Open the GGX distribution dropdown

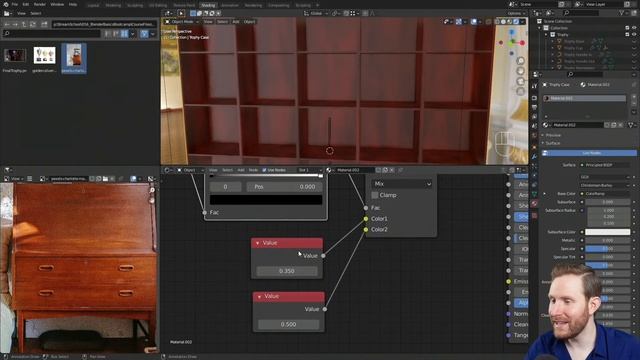pyautogui.click(x=605, y=177)
